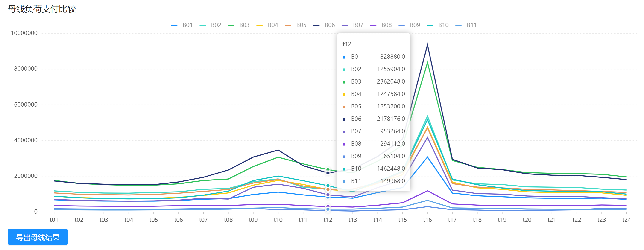This screenshot has width=644, height=250.
Task: Click the B03 peak point at t16
Action: (x=427, y=62)
